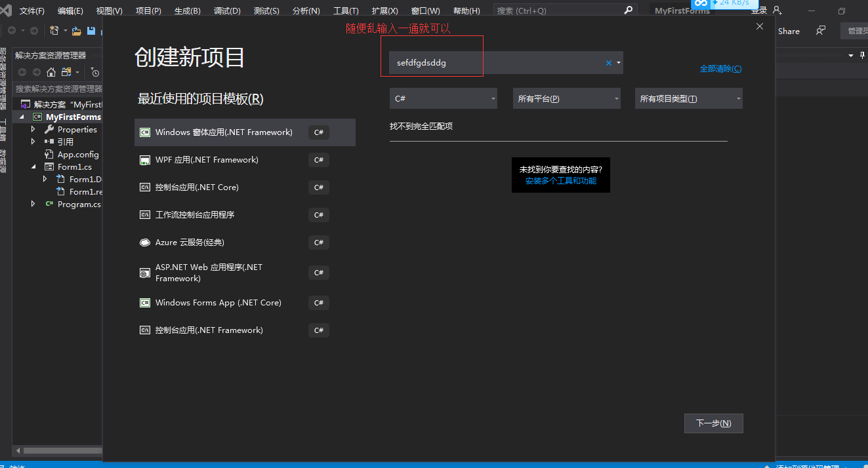Collapse the MyFirstForms project node
The image size is (868, 468).
[x=22, y=117]
